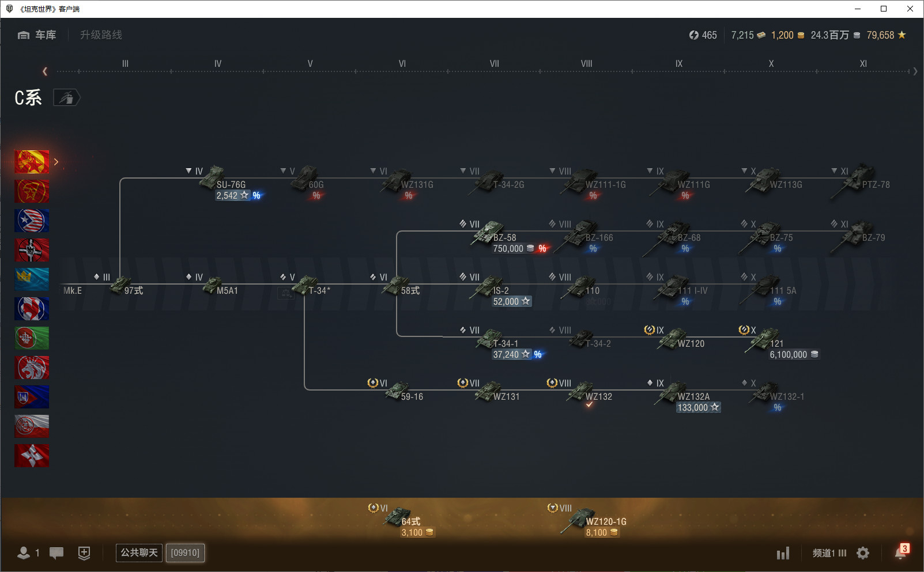Switch to the 升级路线 tab
This screenshot has width=924, height=572.
click(101, 35)
